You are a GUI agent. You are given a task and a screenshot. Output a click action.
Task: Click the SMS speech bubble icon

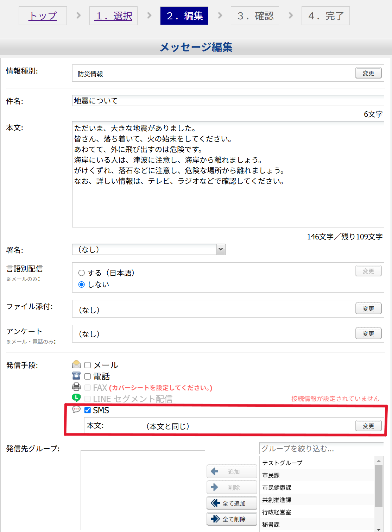pyautogui.click(x=76, y=409)
